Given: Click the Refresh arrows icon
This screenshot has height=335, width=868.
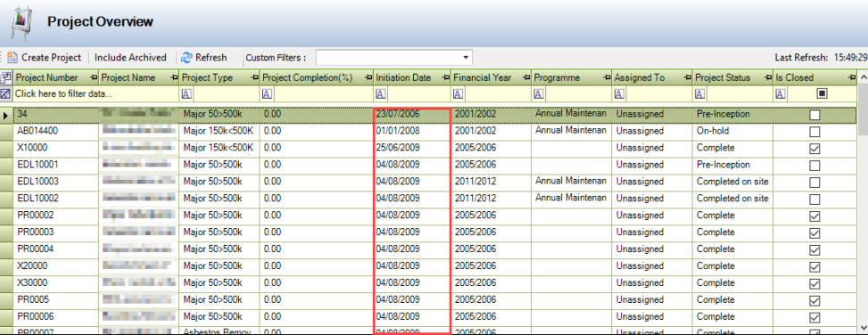Looking at the screenshot, I should [186, 58].
